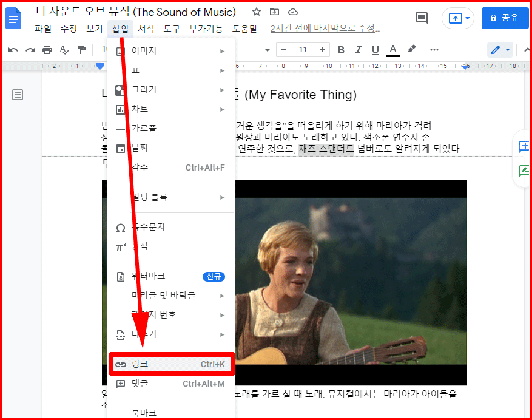
Task: Click the highlighted text 재즈 스탠더드
Action: [326, 148]
